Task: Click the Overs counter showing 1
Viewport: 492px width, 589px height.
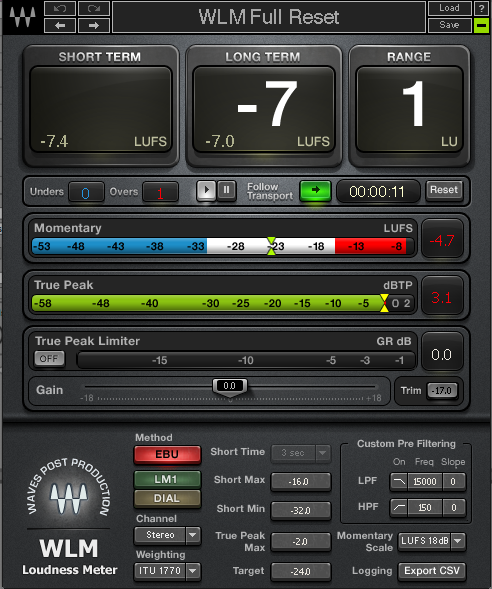Action: tap(160, 192)
